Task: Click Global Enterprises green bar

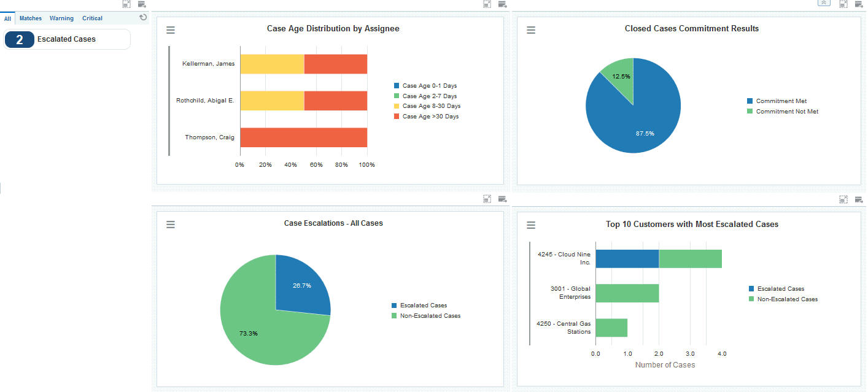Action: [627, 293]
